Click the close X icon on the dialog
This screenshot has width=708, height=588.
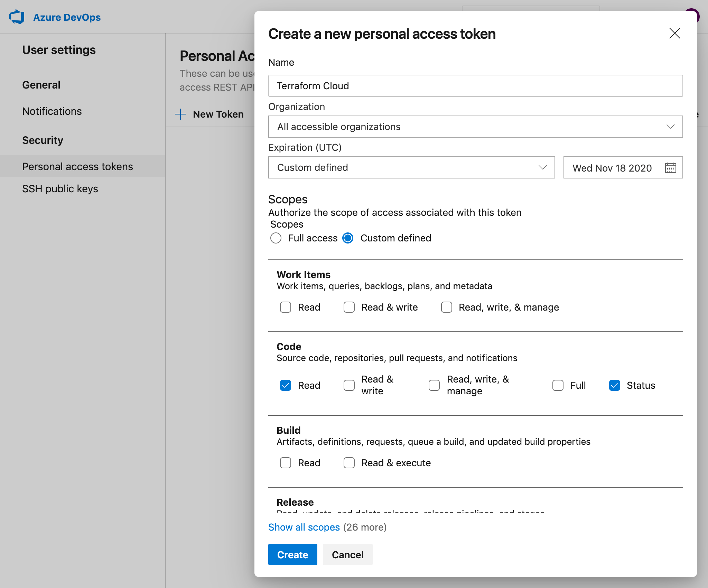674,34
